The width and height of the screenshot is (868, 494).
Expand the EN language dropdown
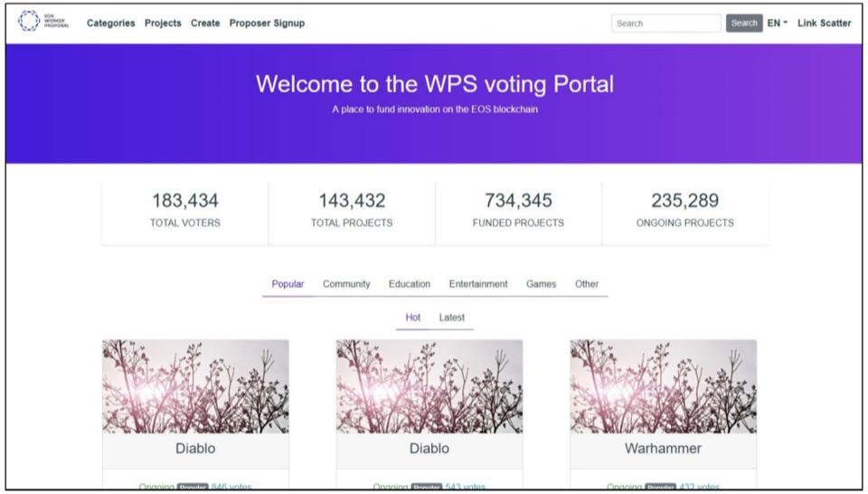pos(778,24)
